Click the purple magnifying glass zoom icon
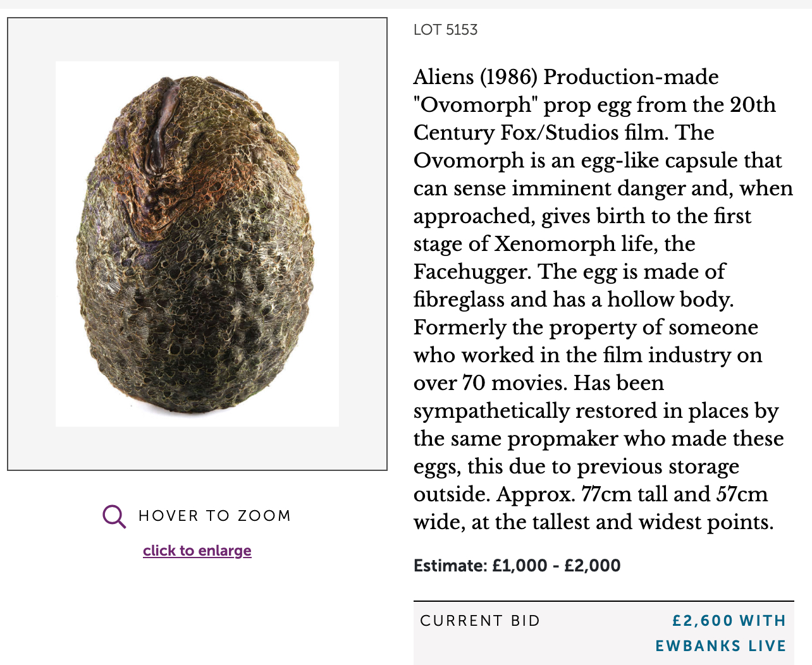 tap(114, 516)
